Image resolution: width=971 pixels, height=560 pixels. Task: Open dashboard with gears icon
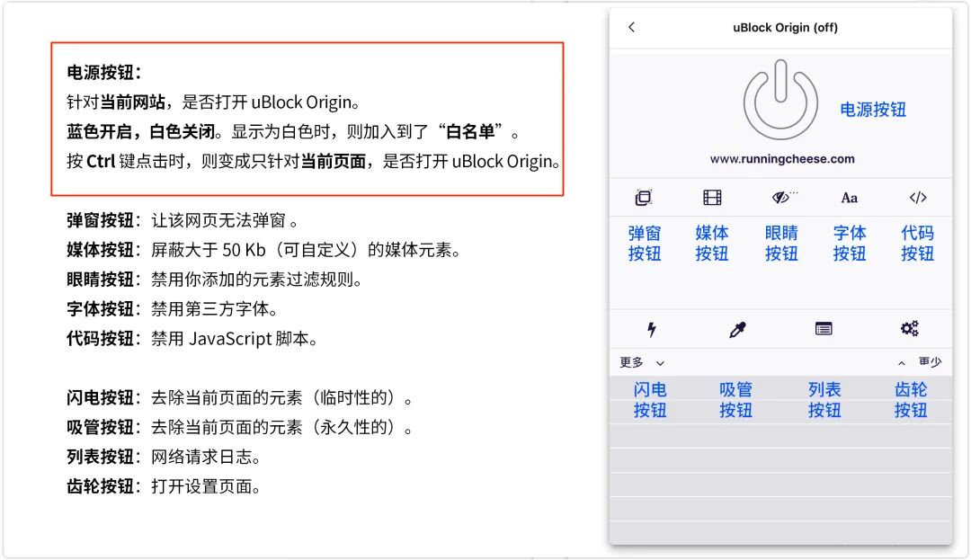(910, 329)
